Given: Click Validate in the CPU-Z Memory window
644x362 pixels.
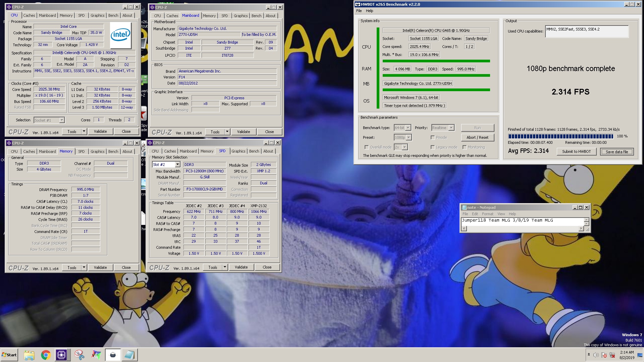Looking at the screenshot, I should (x=100, y=267).
